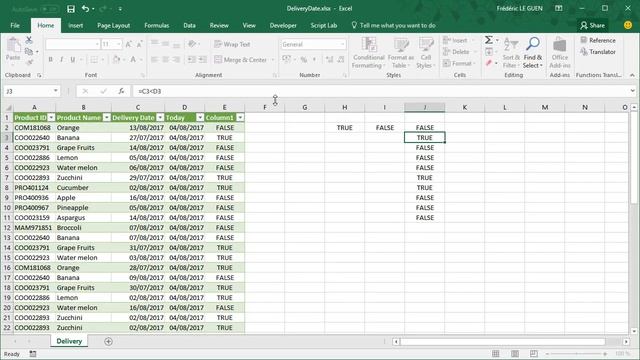Screen dimensions: 640x360
Task: Open Delivery Date filter dropdown
Action: click(160, 118)
